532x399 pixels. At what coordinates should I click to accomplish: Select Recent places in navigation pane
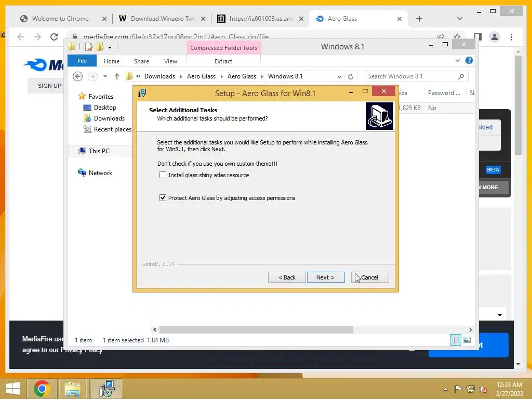(x=112, y=129)
